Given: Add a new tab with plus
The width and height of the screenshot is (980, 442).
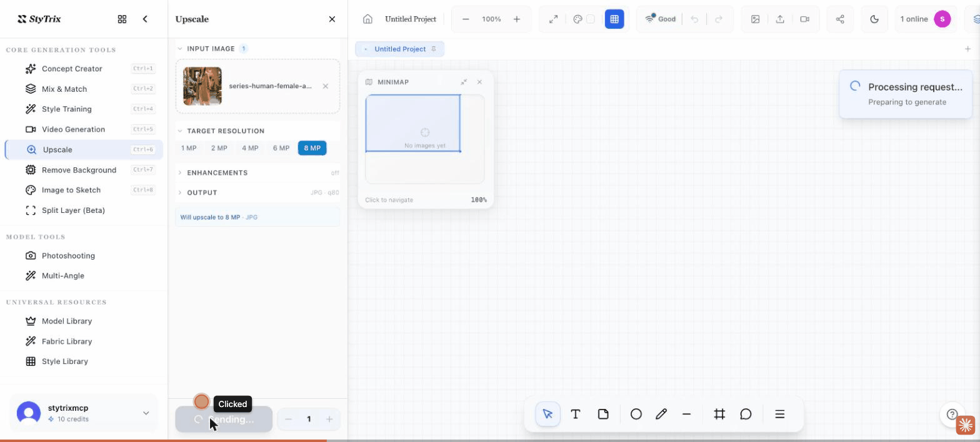Looking at the screenshot, I should (967, 49).
